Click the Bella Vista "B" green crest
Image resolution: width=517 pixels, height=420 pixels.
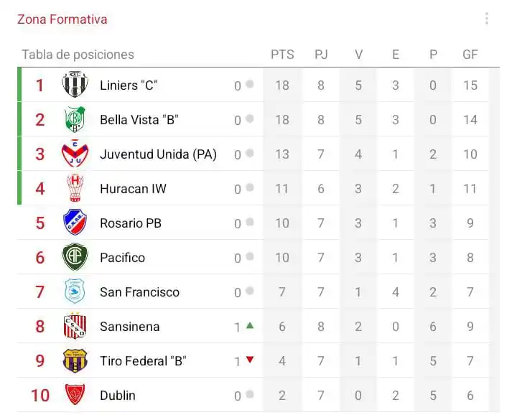[x=75, y=119]
